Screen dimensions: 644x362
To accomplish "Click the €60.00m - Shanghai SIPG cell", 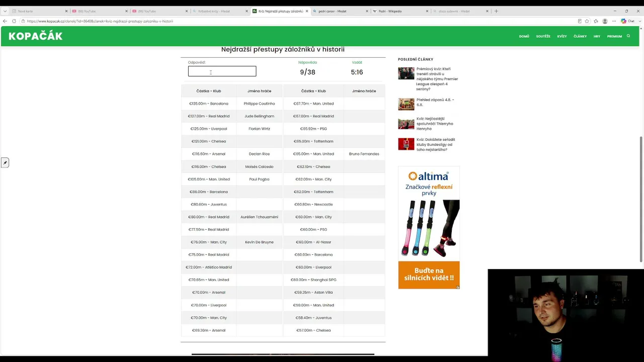I will 313,280.
